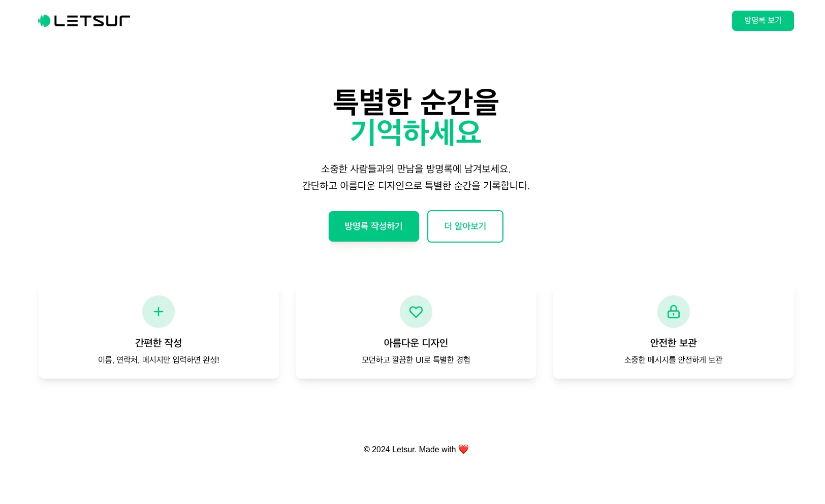Click the 이름, 연락처, 메시지만 입력하면 완성! description
Viewport: 825px width, 504px height.
pyautogui.click(x=158, y=360)
